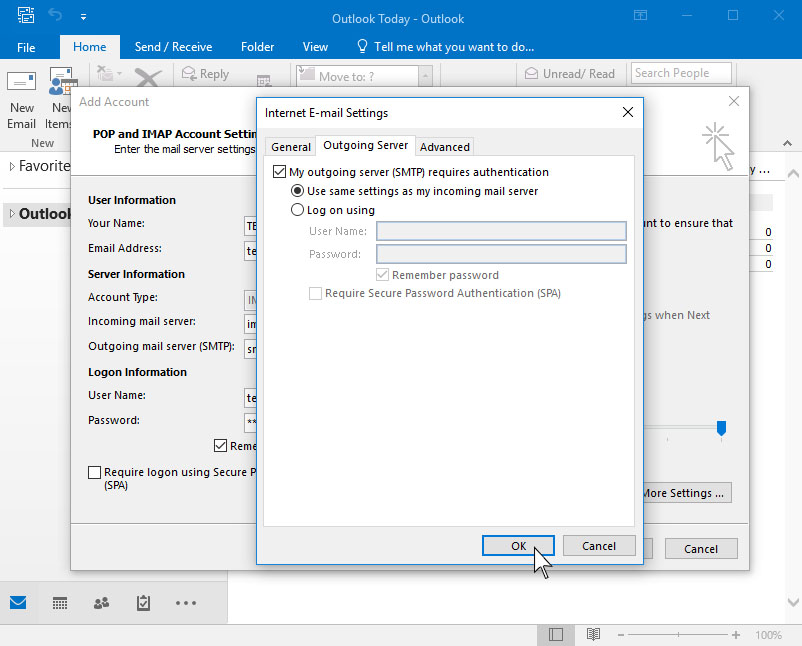Image resolution: width=802 pixels, height=646 pixels.
Task: Click the Send/Receive All Folders icon in title bar
Action: pos(26,15)
